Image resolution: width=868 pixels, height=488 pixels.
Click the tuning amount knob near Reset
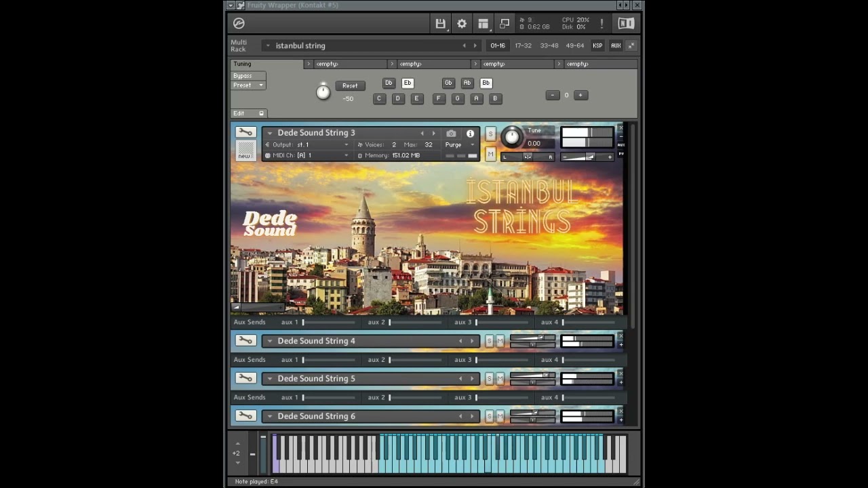coord(323,91)
